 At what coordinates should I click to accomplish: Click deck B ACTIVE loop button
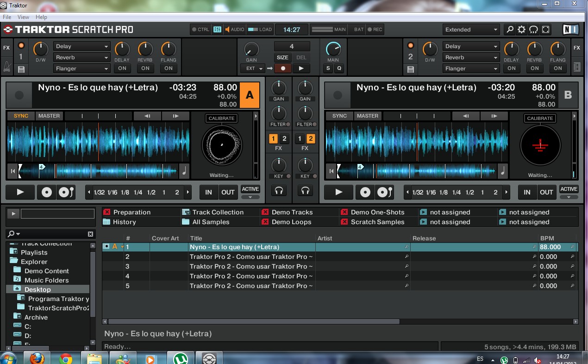[569, 189]
